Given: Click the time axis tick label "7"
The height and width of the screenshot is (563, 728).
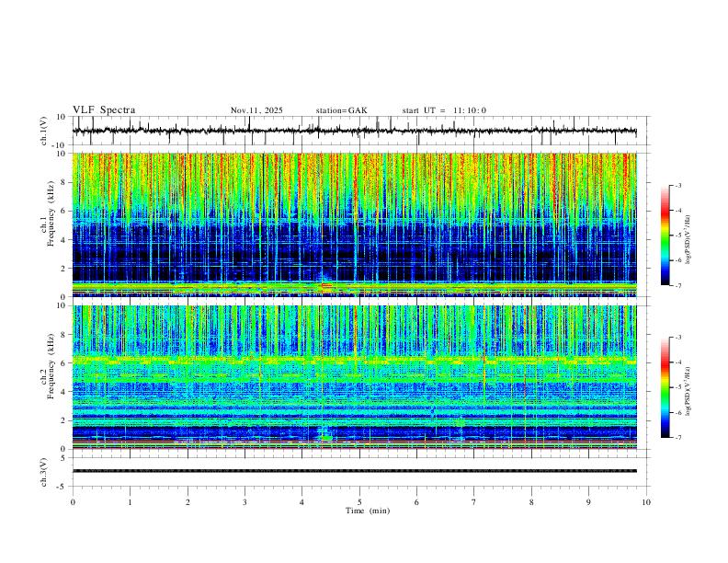Looking at the screenshot, I should coord(474,502).
